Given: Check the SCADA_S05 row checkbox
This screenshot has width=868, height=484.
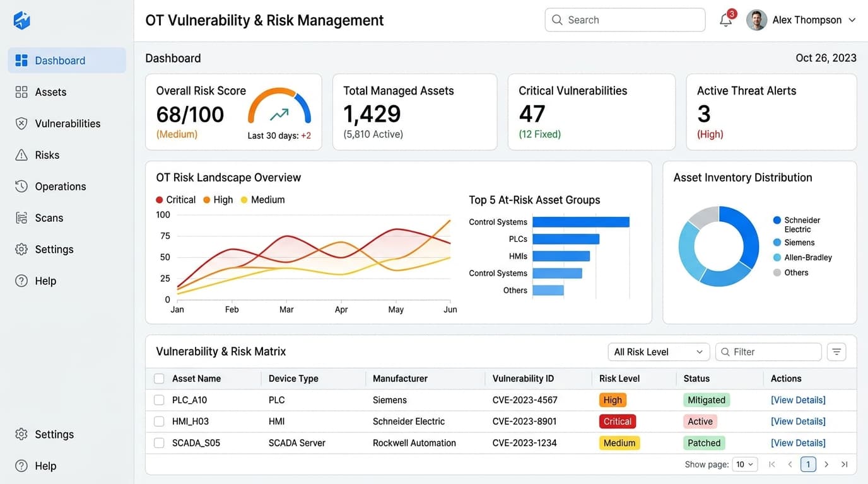Looking at the screenshot, I should coord(159,443).
